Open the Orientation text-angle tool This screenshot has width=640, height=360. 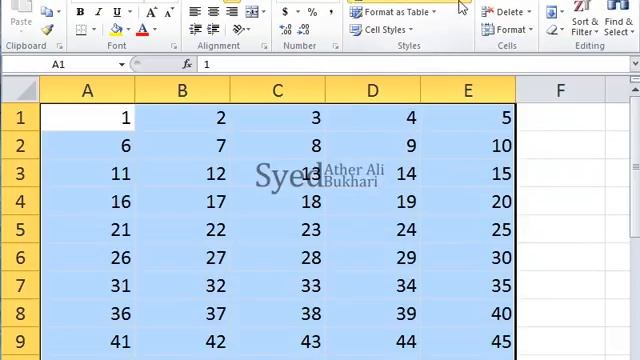[x=241, y=30]
